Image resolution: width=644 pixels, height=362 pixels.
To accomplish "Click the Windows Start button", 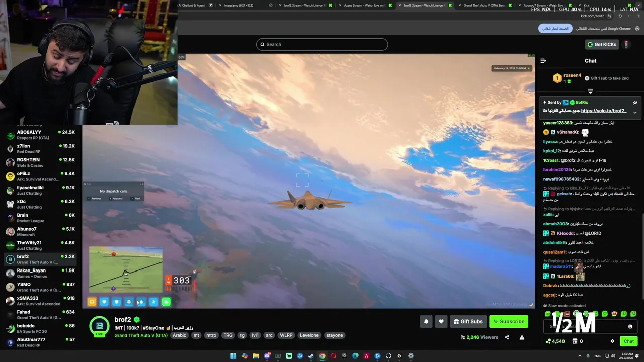I will point(233,356).
